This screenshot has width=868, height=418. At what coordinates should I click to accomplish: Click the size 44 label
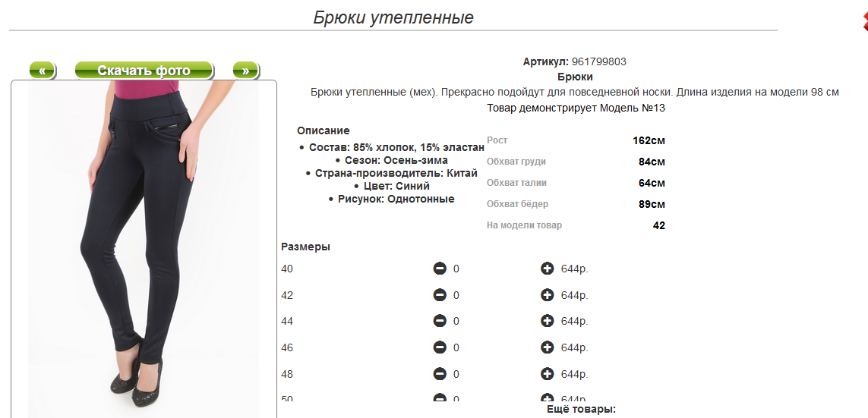[x=287, y=321]
